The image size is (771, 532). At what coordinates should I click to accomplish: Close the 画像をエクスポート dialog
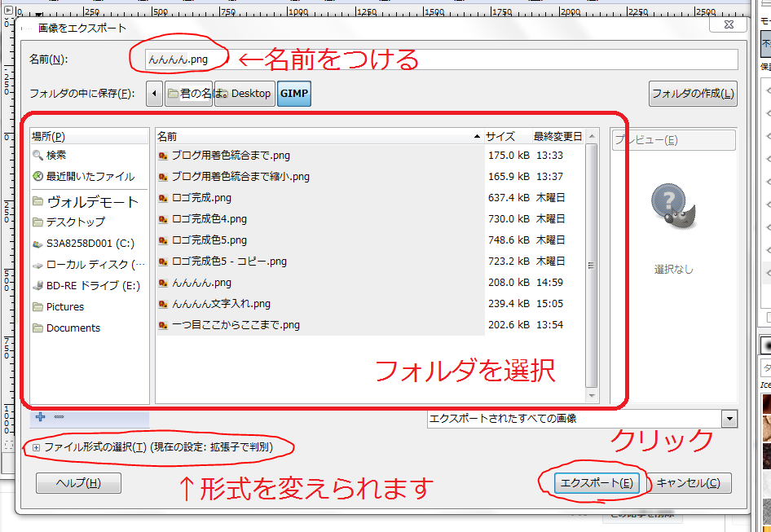pos(729,24)
